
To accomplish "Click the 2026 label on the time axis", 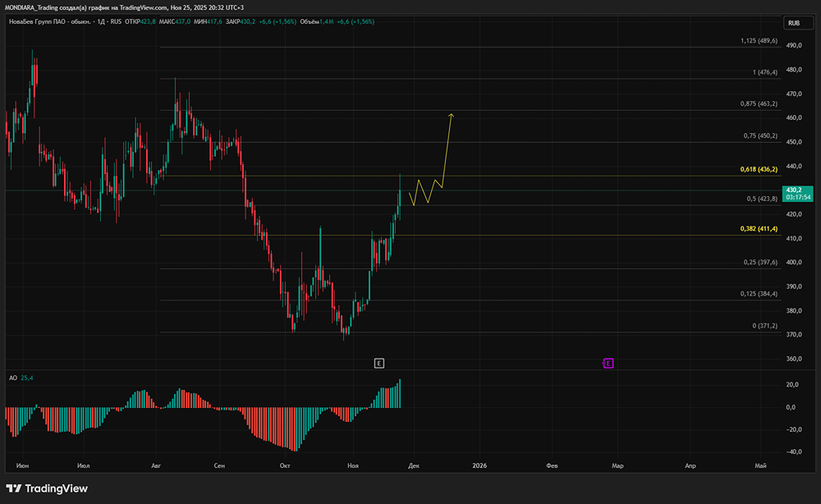I will click(479, 465).
